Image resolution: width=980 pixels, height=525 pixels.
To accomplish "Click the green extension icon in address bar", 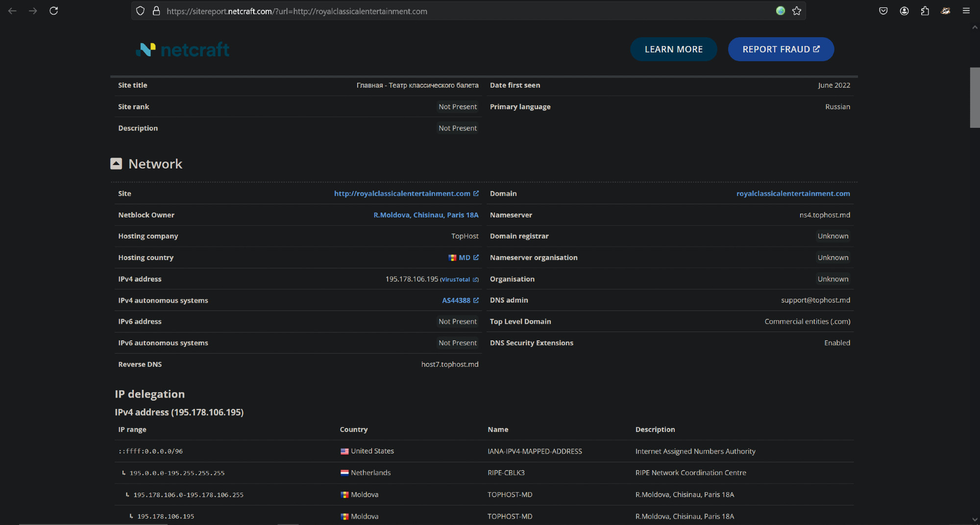I will click(x=781, y=11).
